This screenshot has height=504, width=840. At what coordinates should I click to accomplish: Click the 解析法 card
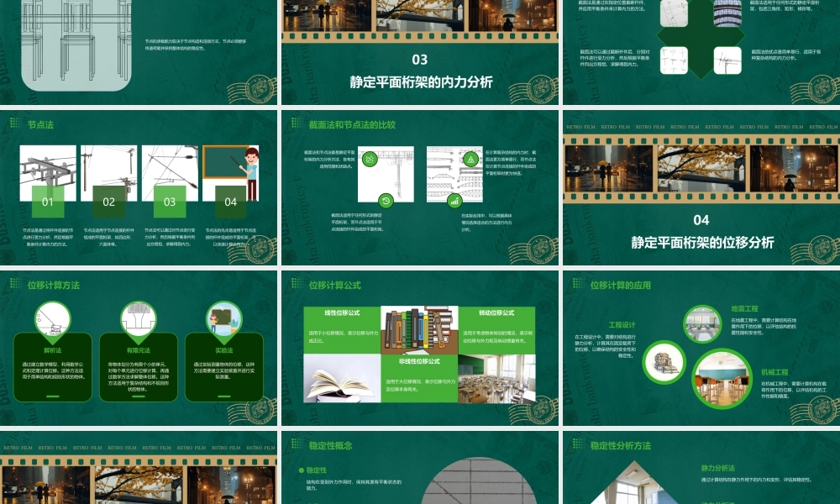pos(52,367)
